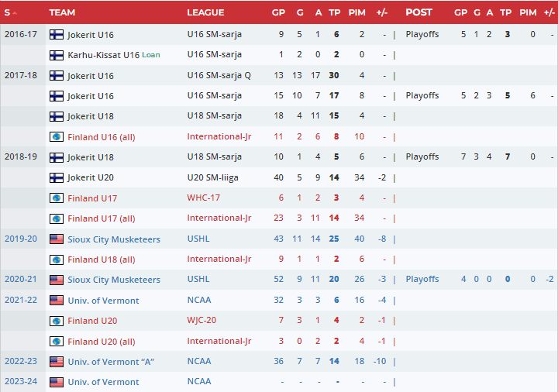Click globe icon beside Finland U20 WJC-20
The width and height of the screenshot is (558, 392).
point(57,321)
